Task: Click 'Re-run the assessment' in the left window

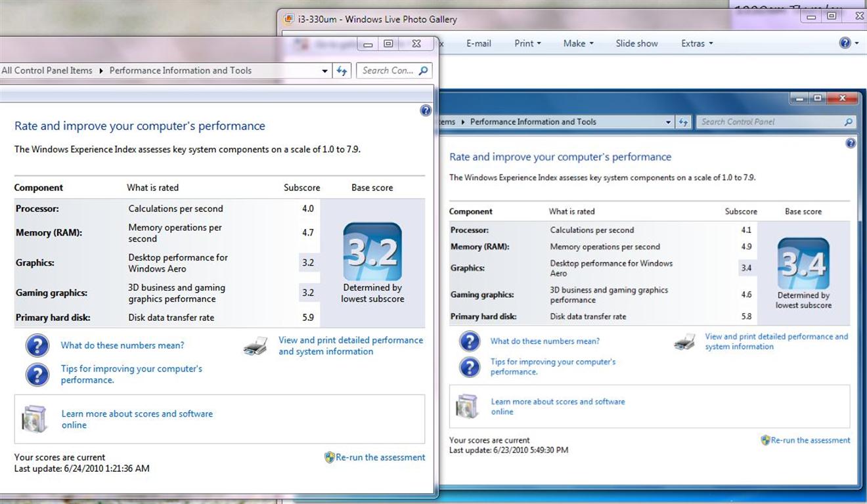Action: point(380,457)
